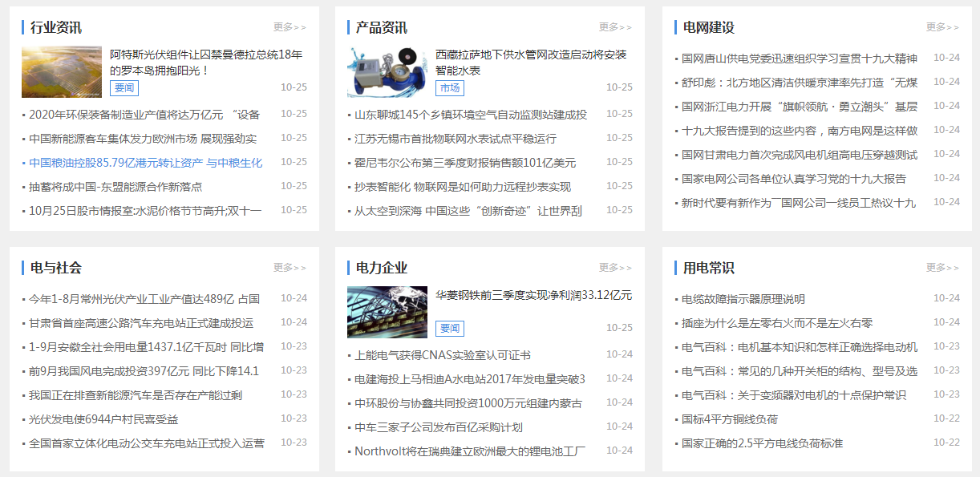Click the 要闻 tag in 电力企业 section
This screenshot has width=980, height=477.
[450, 328]
